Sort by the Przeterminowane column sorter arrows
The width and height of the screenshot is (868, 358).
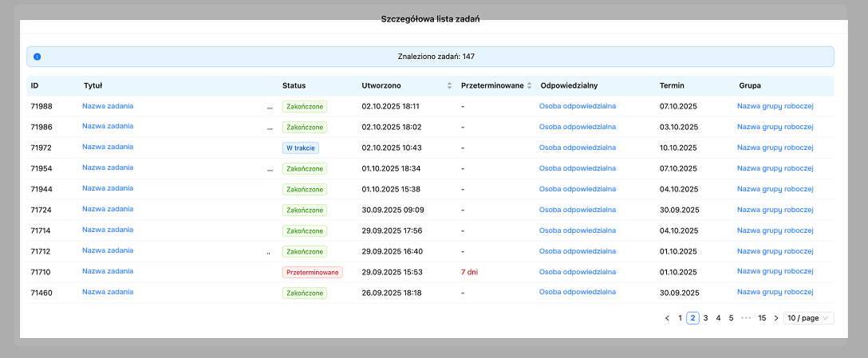coord(529,85)
